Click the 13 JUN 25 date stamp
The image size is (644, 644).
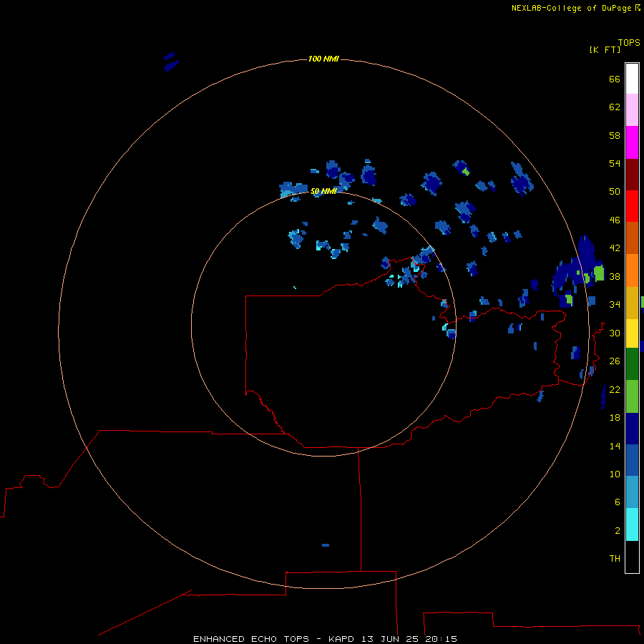click(391, 639)
